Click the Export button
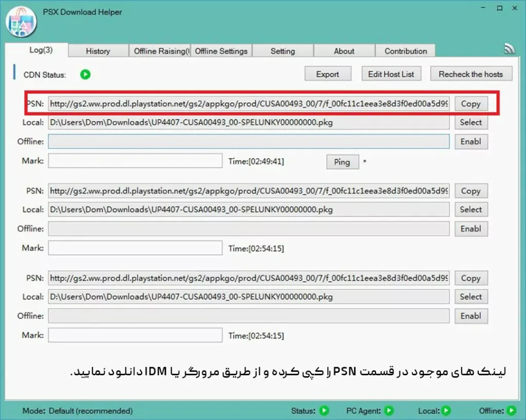Image resolution: width=526 pixels, height=420 pixels. point(328,74)
